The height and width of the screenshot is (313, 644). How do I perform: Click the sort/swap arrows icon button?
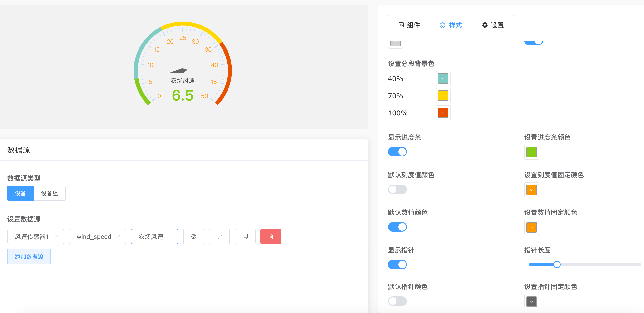[x=219, y=236]
